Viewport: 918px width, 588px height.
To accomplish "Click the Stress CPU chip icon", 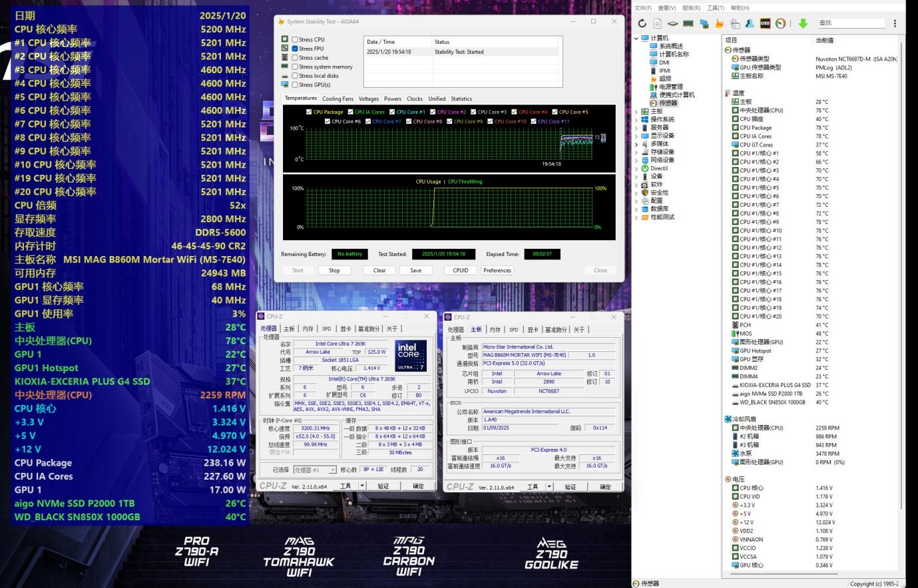I will pyautogui.click(x=285, y=39).
